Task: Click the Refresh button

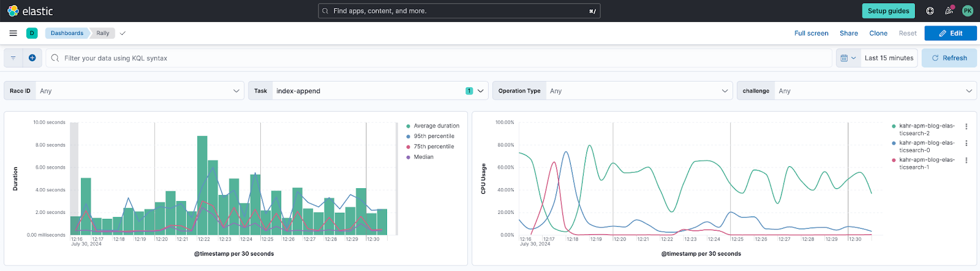Action: pyautogui.click(x=949, y=58)
